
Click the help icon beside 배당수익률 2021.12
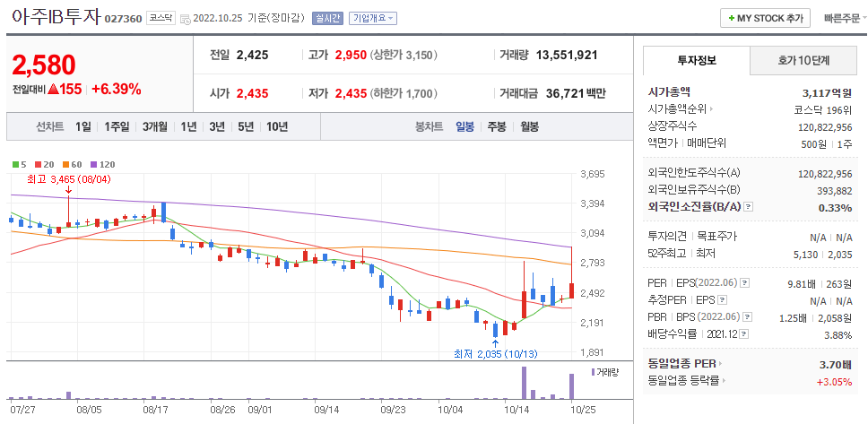click(x=744, y=334)
